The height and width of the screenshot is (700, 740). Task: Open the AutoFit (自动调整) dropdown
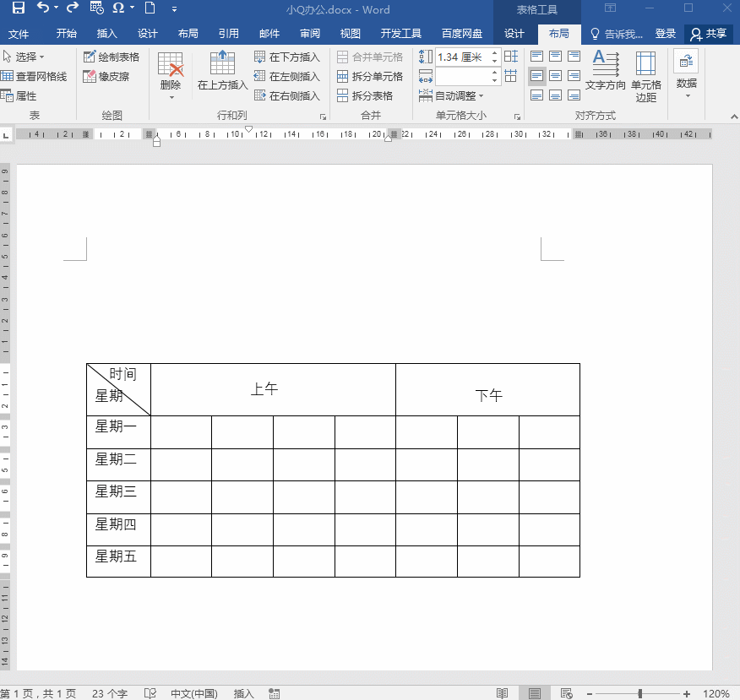coord(451,95)
